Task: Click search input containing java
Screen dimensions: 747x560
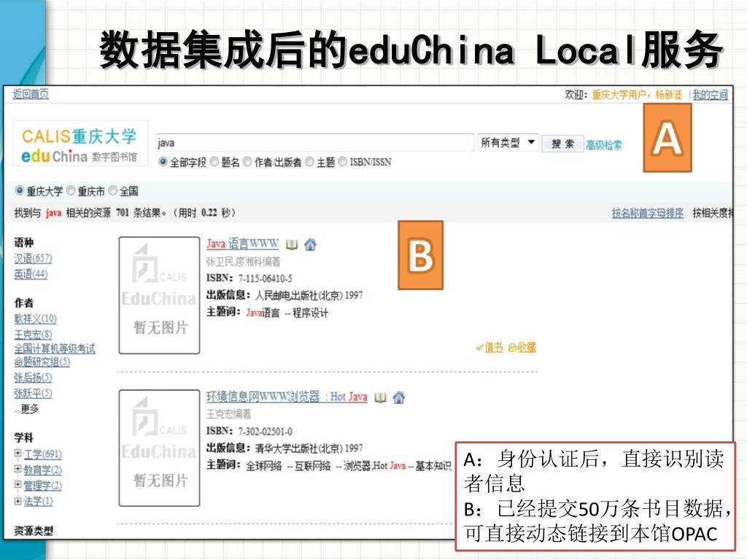Action: coord(314,142)
